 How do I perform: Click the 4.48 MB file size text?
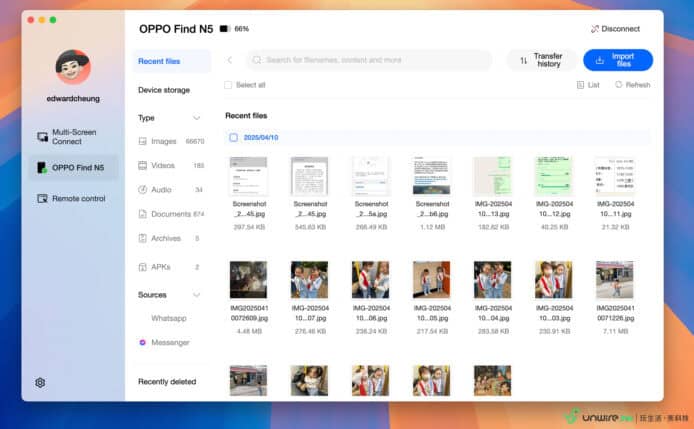click(249, 331)
